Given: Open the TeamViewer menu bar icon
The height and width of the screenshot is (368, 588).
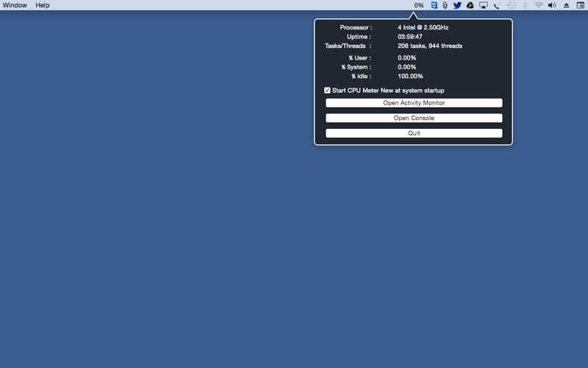Looking at the screenshot, I should tap(434, 5).
